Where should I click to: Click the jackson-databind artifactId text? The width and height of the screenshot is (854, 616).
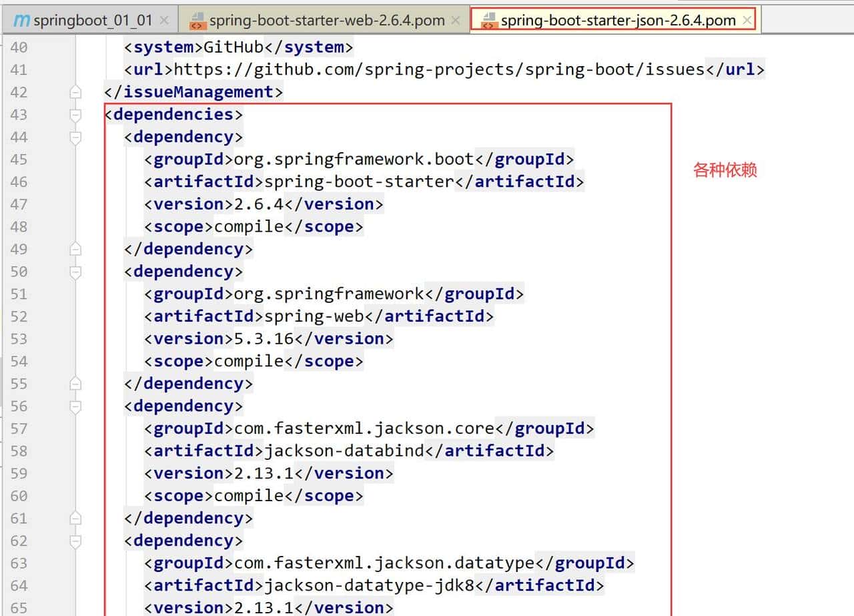pos(344,451)
